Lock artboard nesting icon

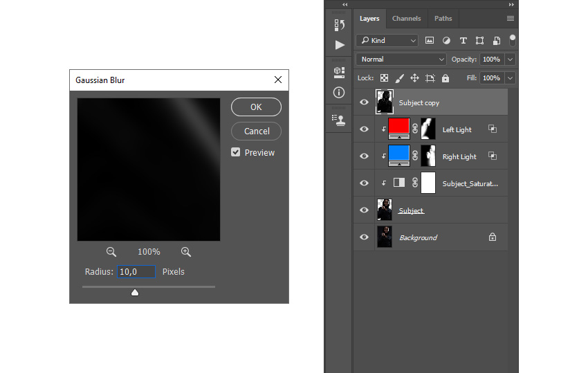[x=430, y=78]
